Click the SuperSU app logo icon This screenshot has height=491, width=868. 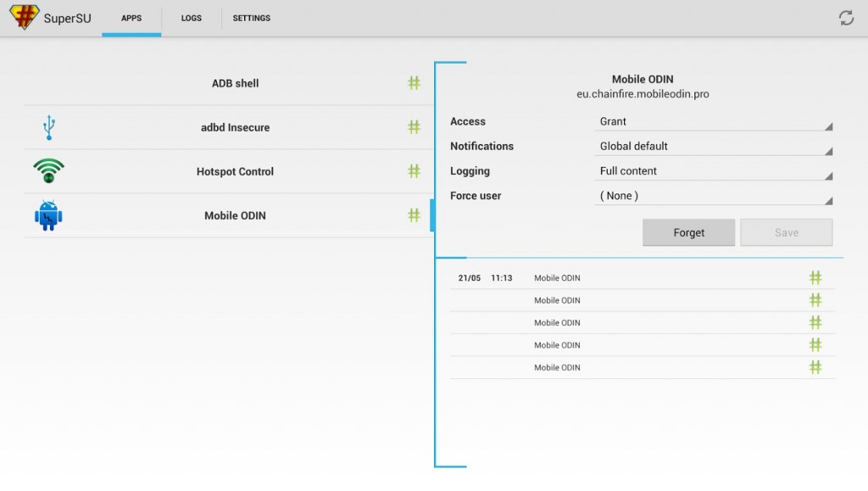[24, 18]
